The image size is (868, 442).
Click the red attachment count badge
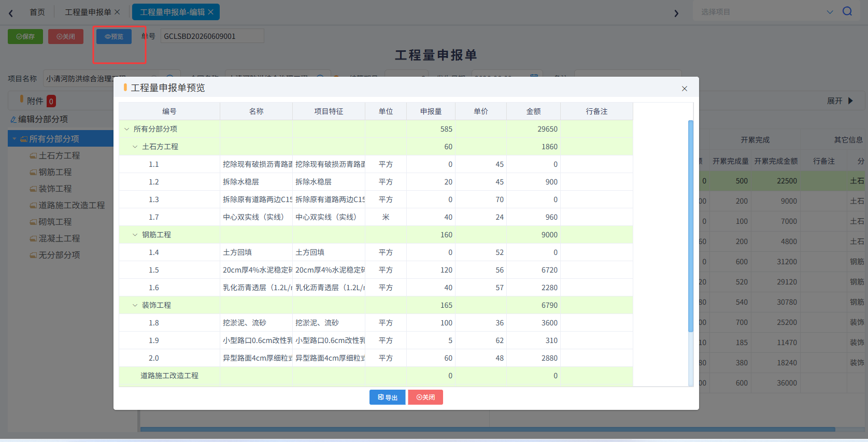coord(51,101)
